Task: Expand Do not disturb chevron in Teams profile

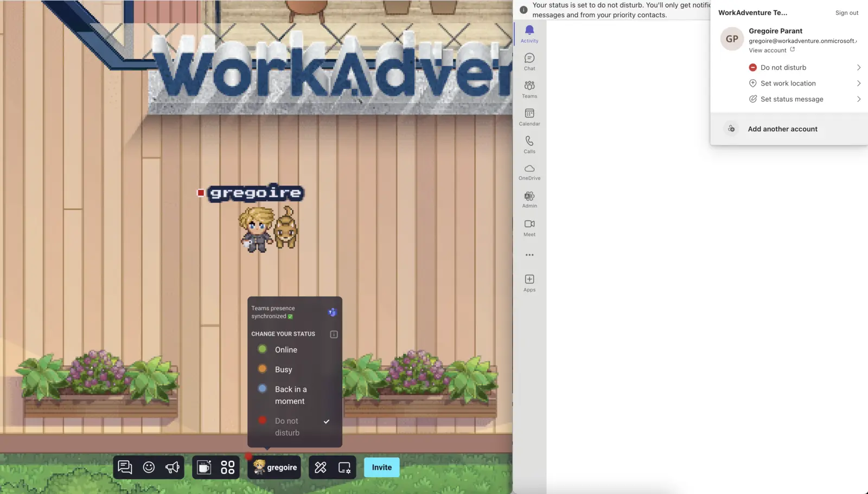Action: (x=859, y=68)
